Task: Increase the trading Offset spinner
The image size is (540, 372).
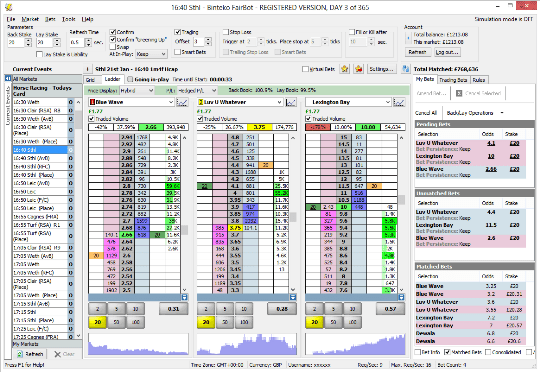Action: tap(208, 39)
